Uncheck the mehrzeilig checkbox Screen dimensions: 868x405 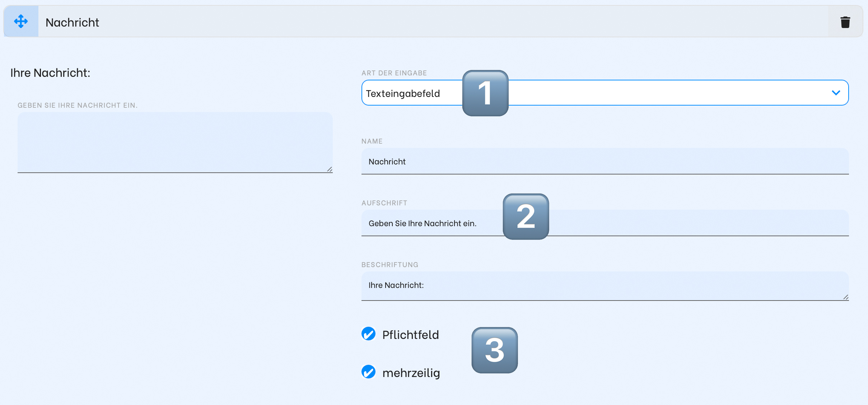[368, 372]
